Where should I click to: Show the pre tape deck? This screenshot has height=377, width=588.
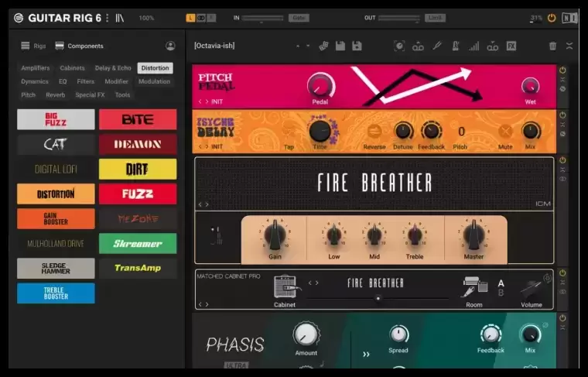[x=418, y=46]
